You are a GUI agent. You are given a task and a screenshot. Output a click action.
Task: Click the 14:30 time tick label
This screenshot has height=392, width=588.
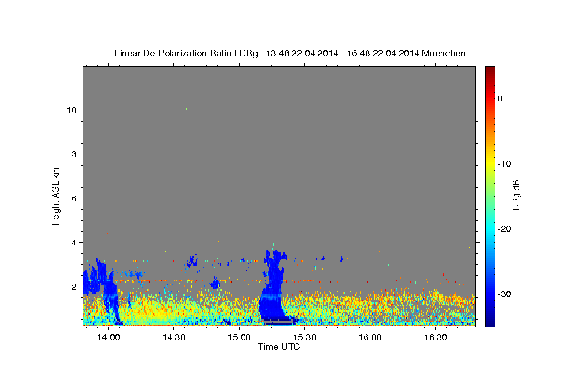[x=174, y=337]
